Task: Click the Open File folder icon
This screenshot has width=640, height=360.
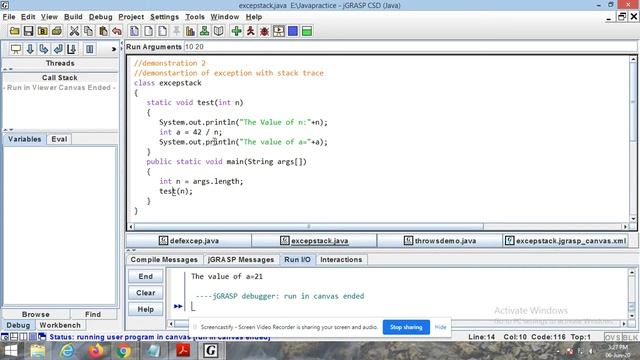Action: 15,31
